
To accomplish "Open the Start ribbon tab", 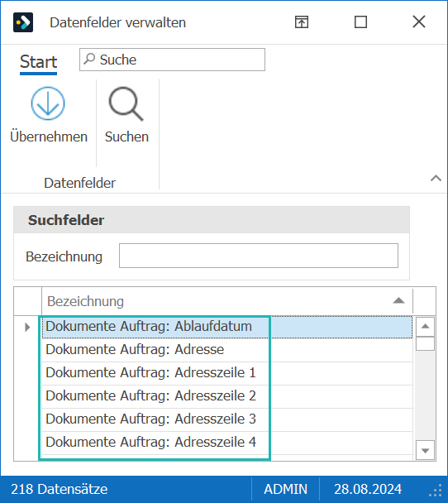I will (39, 61).
